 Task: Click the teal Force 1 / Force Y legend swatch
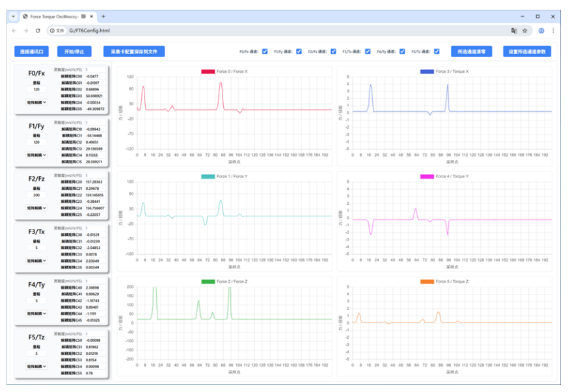(208, 177)
